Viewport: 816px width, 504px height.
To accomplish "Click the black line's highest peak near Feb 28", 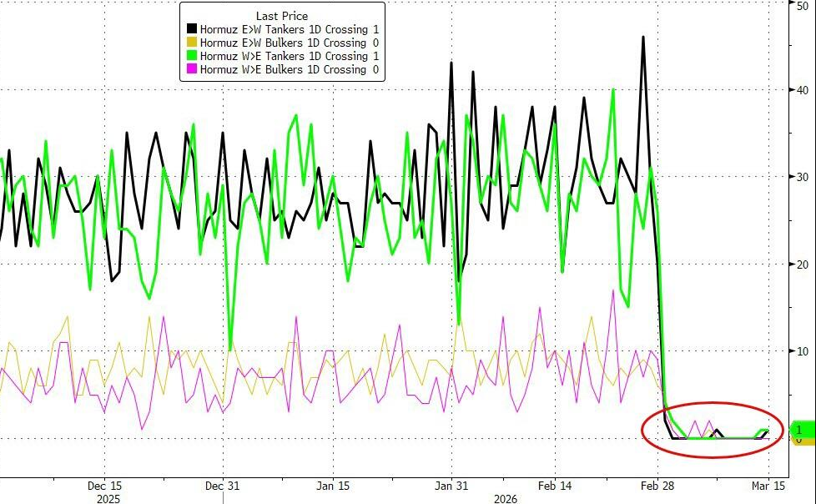I will (x=643, y=37).
